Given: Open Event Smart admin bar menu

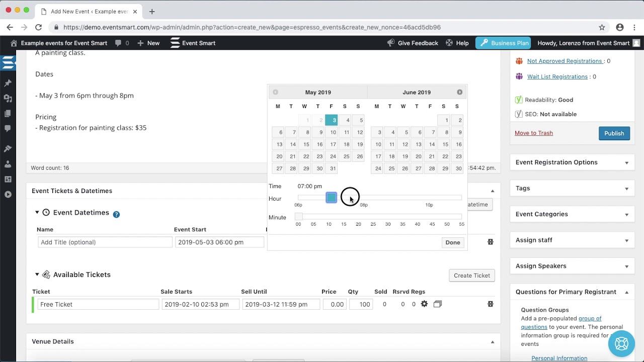Looking at the screenshot, I should pos(193,43).
